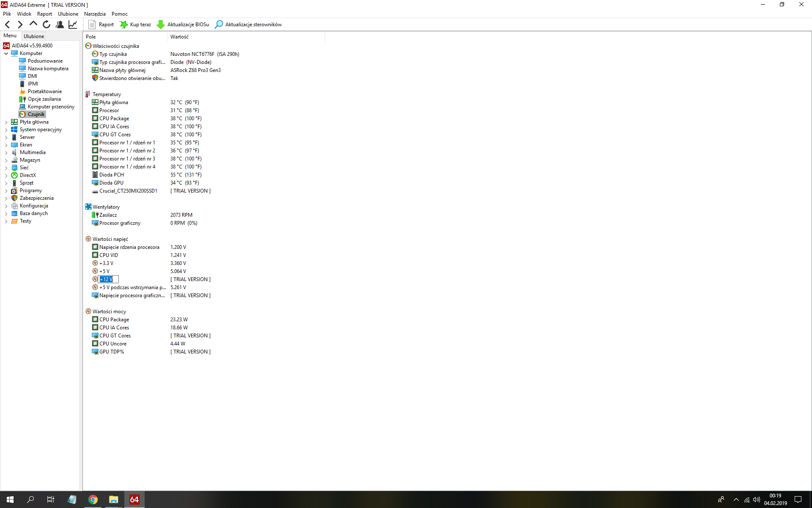The width and height of the screenshot is (812, 508).
Task: Expand the DirectX tree node
Action: click(x=6, y=176)
